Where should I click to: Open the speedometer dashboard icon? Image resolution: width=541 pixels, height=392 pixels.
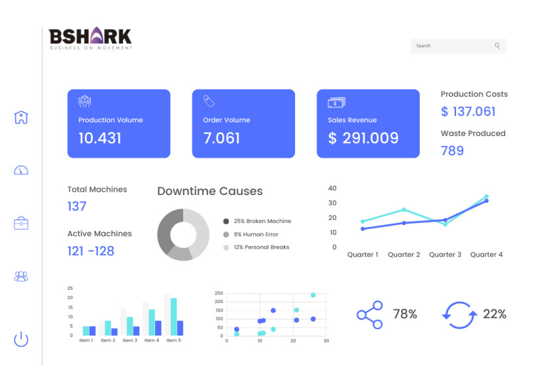click(x=21, y=170)
